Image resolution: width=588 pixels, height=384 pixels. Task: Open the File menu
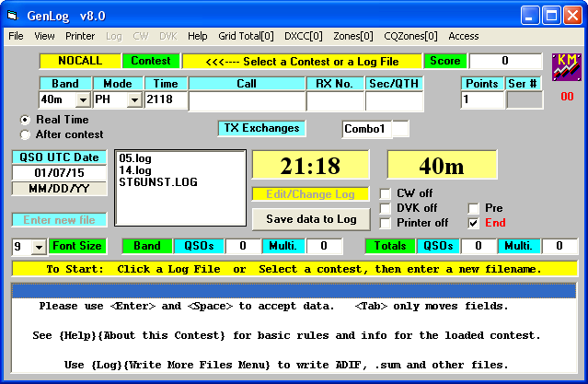[x=16, y=36]
